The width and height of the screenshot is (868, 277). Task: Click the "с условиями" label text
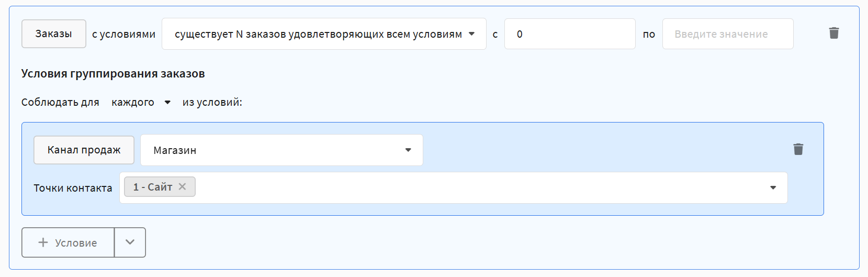click(x=123, y=34)
